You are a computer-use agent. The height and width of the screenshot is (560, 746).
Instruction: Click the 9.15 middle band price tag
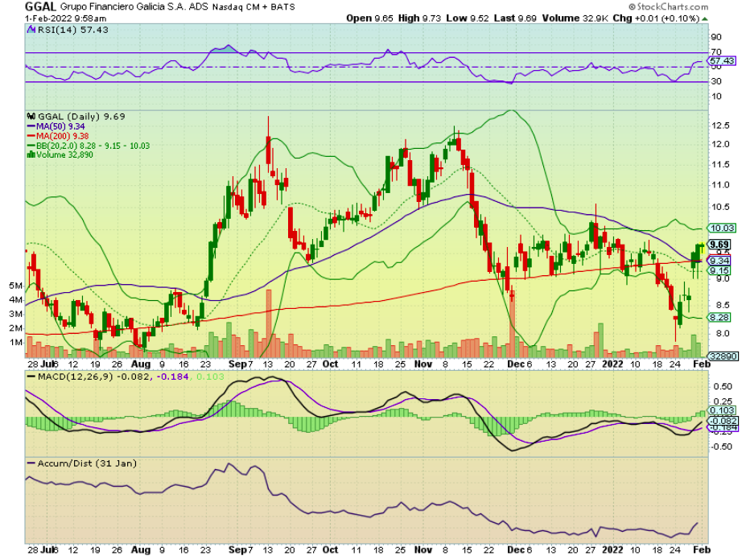pos(719,270)
